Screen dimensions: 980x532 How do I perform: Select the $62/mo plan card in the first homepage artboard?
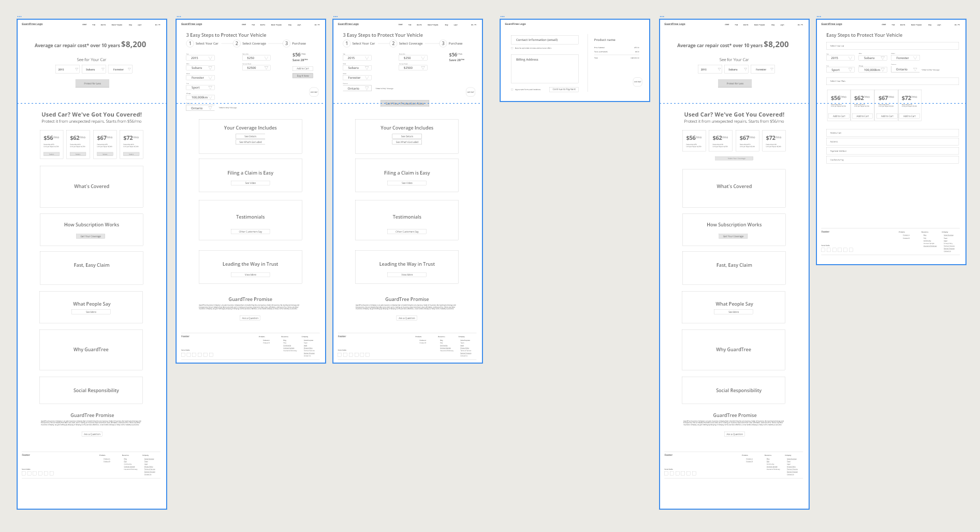[78, 144]
